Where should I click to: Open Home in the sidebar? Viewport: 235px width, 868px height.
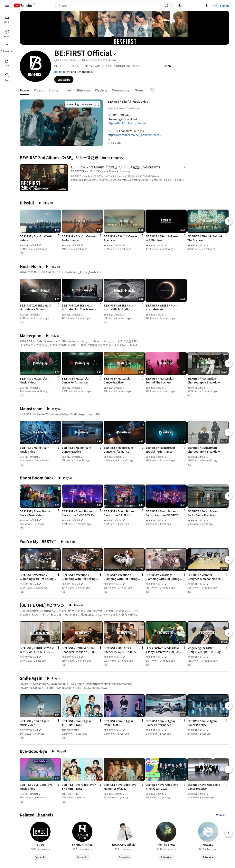click(x=7, y=19)
